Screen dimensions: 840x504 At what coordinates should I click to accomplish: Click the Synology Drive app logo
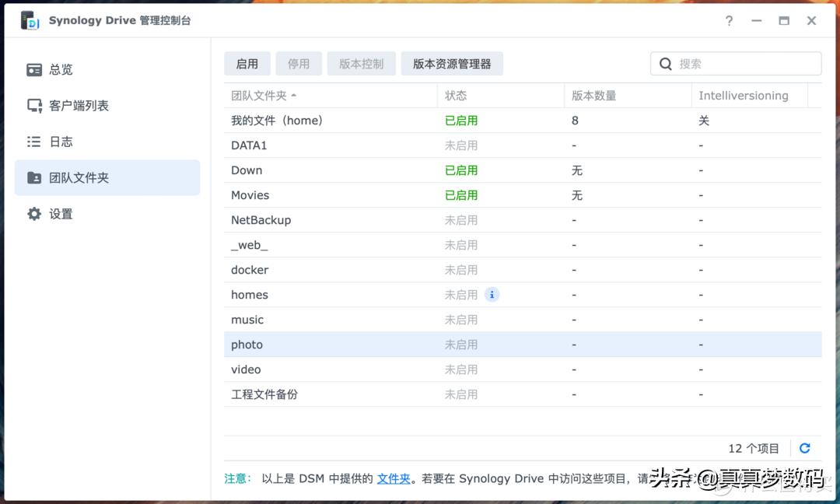pos(30,20)
